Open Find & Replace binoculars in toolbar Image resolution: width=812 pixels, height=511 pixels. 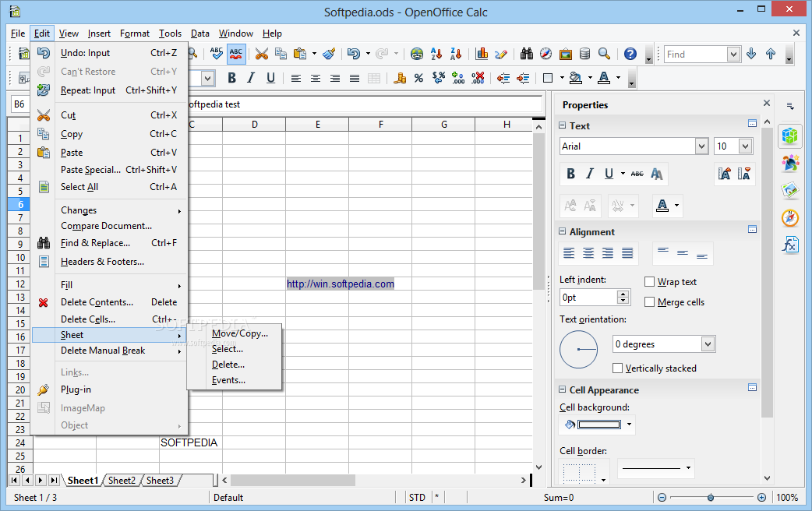527,53
